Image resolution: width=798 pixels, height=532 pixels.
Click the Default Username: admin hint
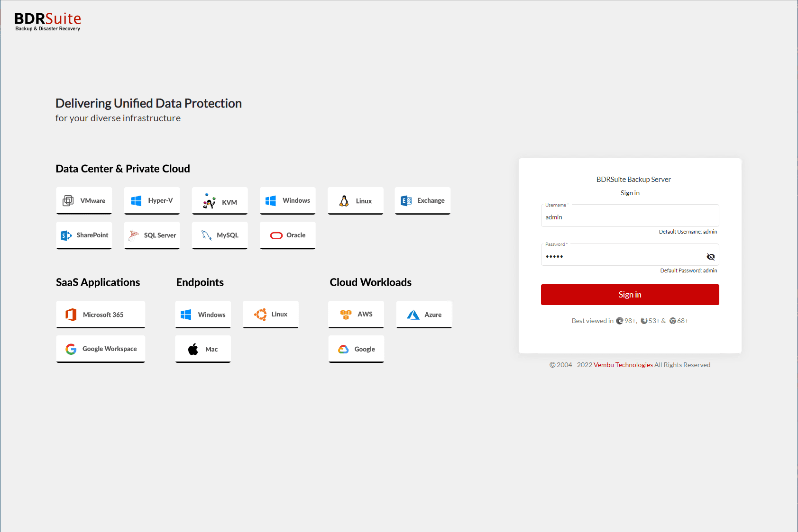tap(688, 232)
